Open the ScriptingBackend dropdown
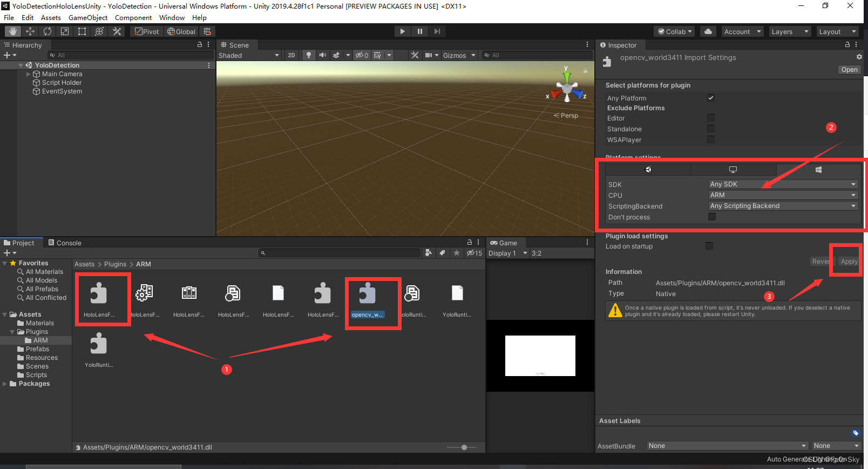The width and height of the screenshot is (868, 469). (x=783, y=206)
